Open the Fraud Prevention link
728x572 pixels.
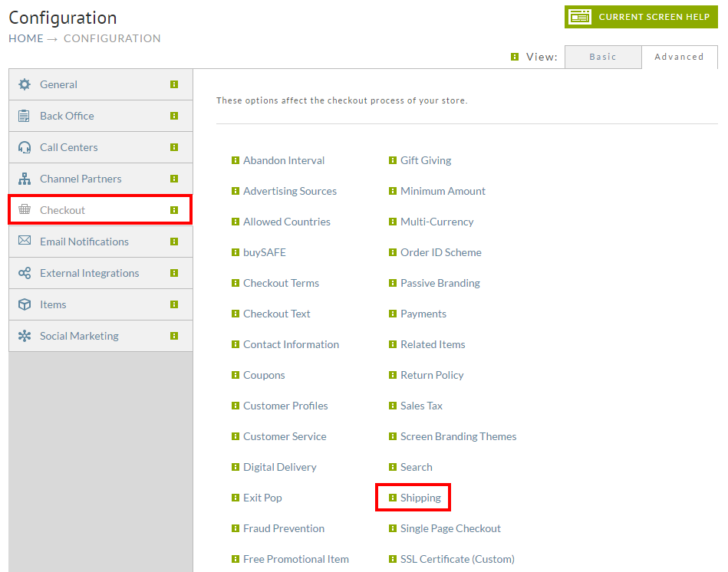284,528
